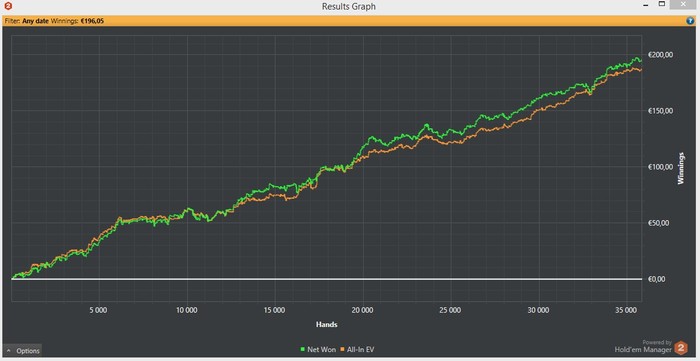Click the 'Any date' filter text

[x=35, y=21]
